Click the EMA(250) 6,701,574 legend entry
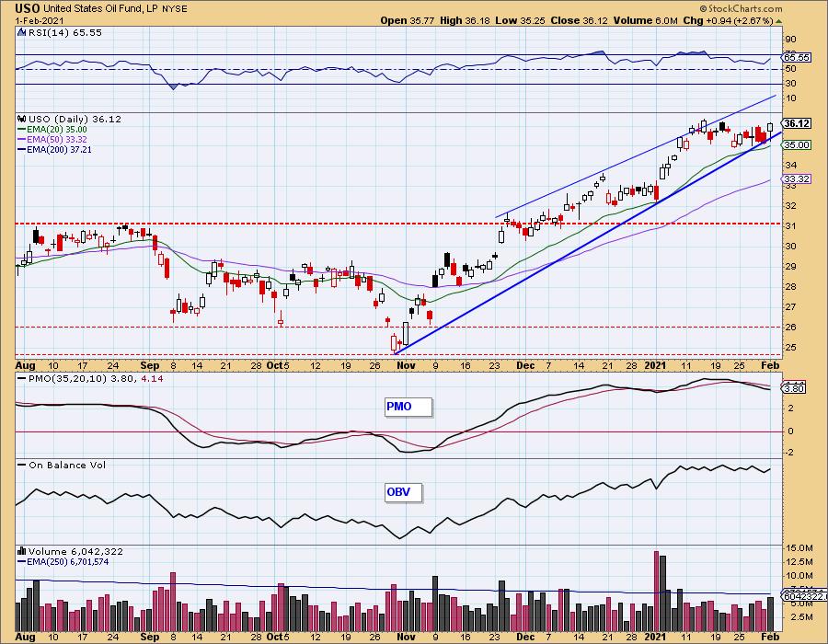 (x=68, y=562)
